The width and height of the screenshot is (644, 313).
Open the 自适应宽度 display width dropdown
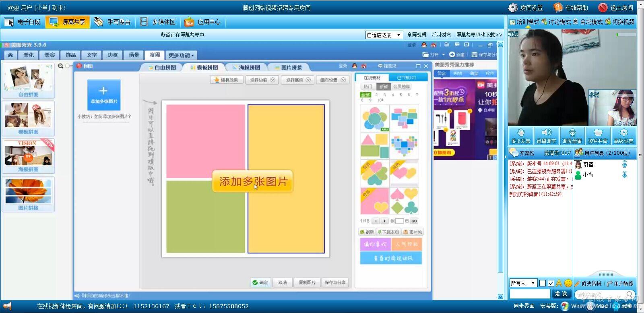[384, 35]
